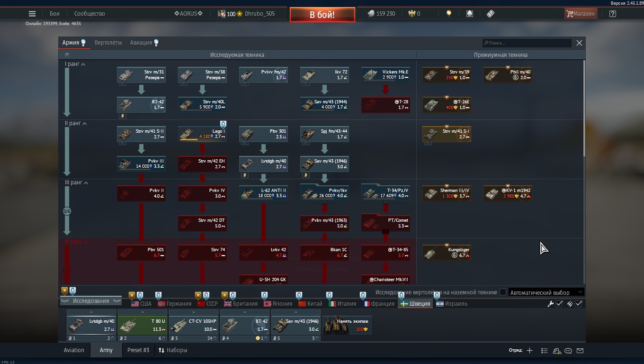Select the Pvlvv fm/42 vehicle
The image size is (644, 364).
point(263,75)
